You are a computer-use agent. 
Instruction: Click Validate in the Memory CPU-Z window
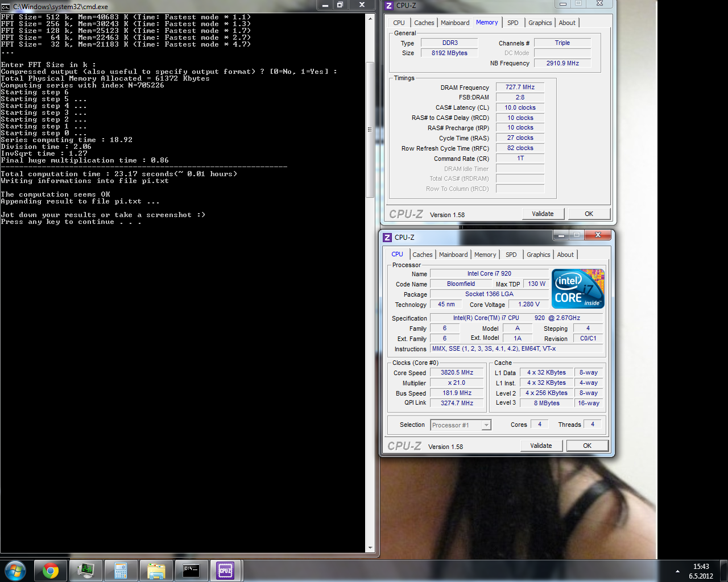(x=543, y=214)
